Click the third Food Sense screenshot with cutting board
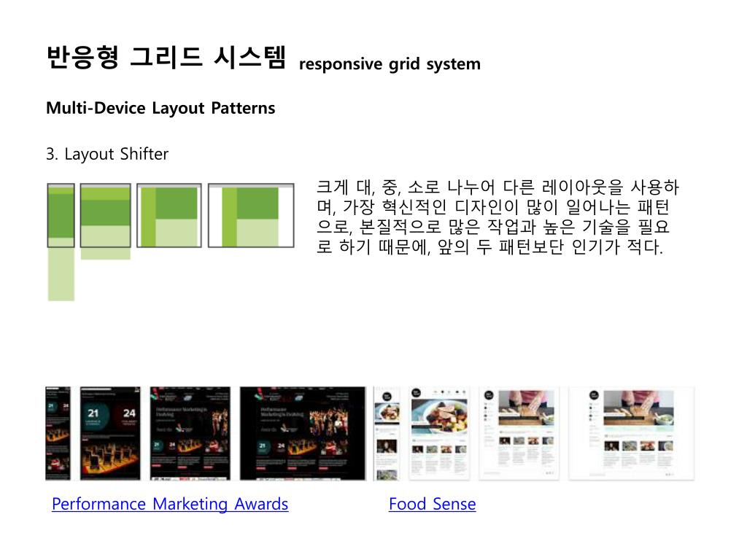This screenshot has height=560, width=747. 519,433
